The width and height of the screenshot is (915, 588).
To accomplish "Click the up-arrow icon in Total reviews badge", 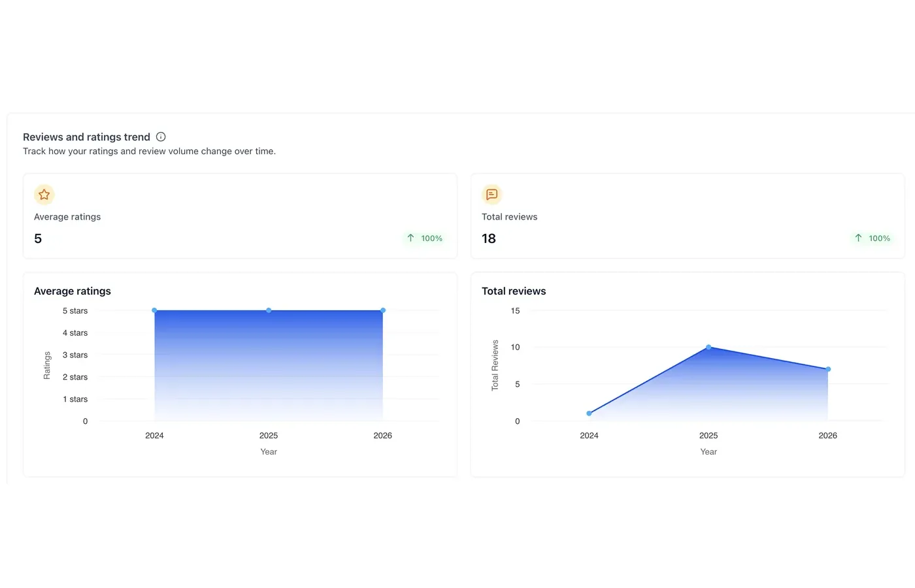I will pos(858,238).
